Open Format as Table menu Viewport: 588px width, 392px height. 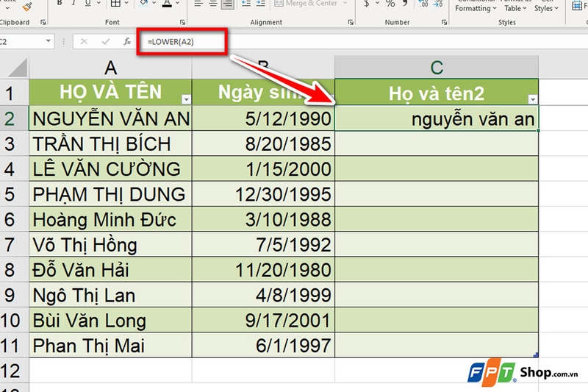pos(515,7)
